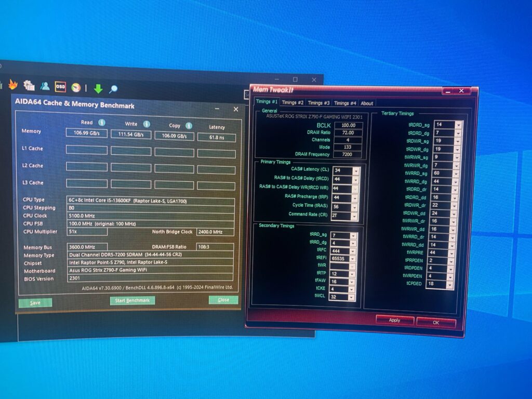
Task: Click the green download arrow icon
Action: pyautogui.click(x=98, y=88)
